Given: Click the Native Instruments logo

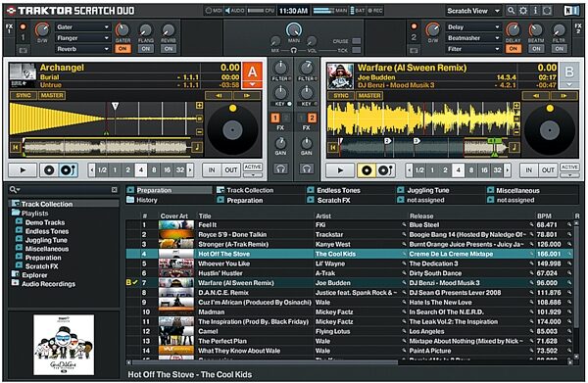Looking at the screenshot, I should click(571, 11).
